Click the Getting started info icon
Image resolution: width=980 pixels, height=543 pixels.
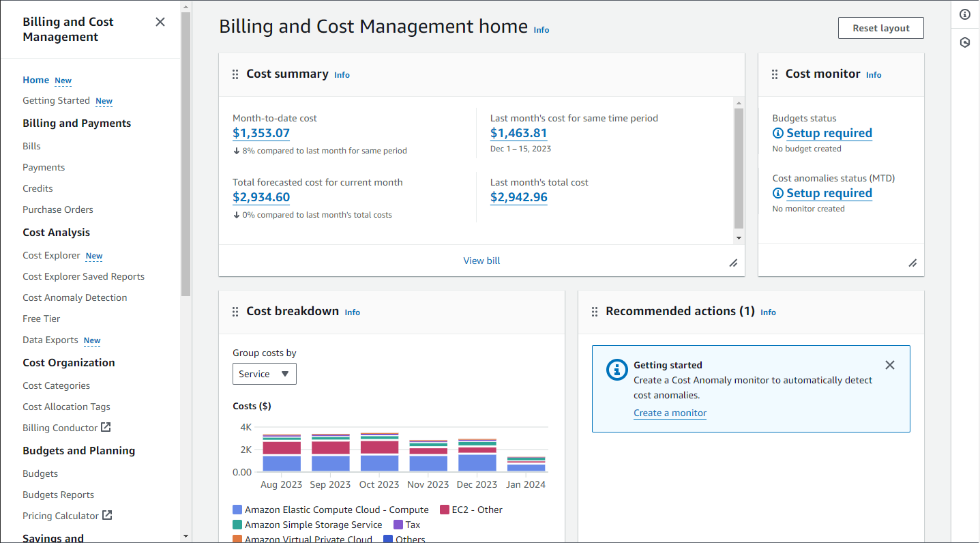[617, 369]
